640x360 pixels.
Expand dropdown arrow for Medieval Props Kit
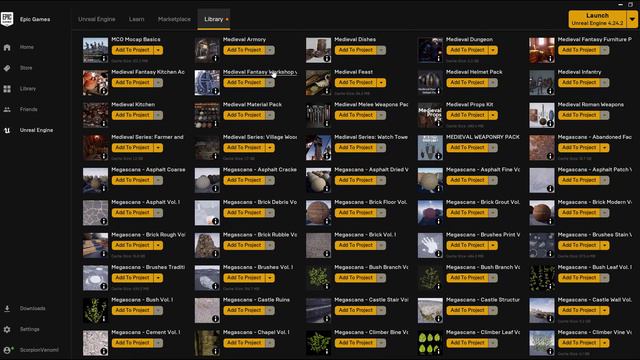[493, 115]
